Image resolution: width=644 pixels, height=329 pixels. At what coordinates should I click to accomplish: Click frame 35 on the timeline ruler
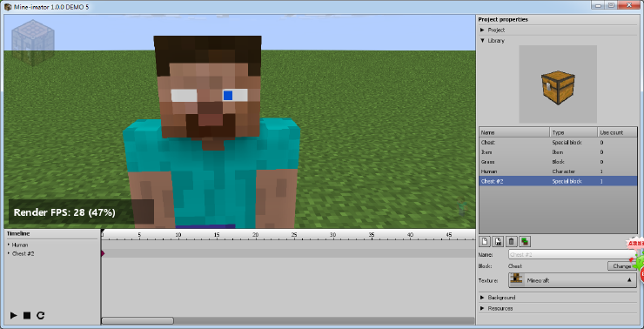(x=372, y=235)
